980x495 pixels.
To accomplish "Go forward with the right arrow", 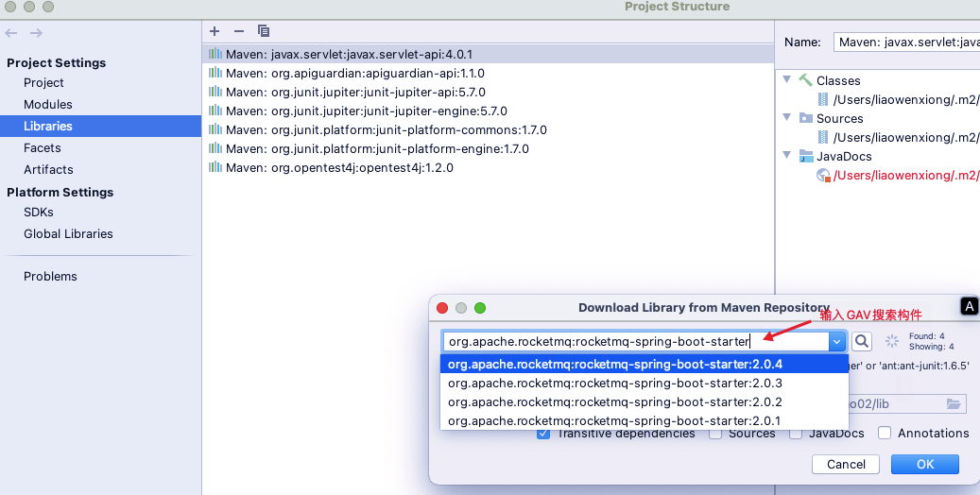I will [x=36, y=33].
